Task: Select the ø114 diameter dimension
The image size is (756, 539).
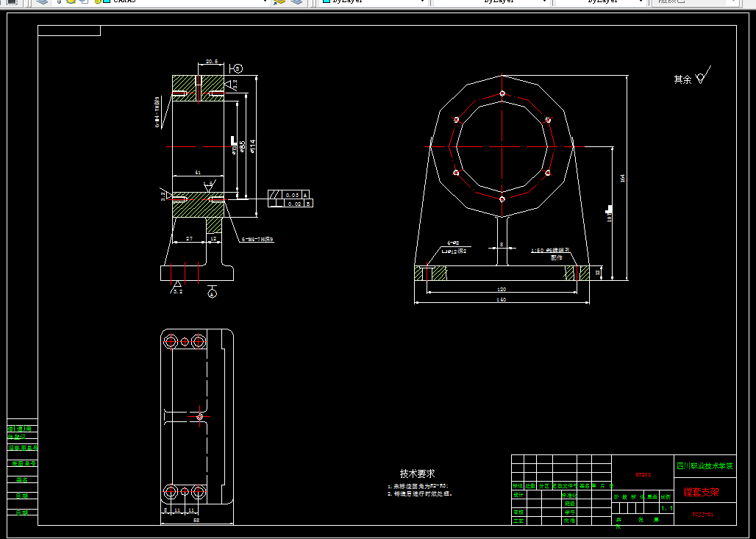Action: tap(252, 146)
